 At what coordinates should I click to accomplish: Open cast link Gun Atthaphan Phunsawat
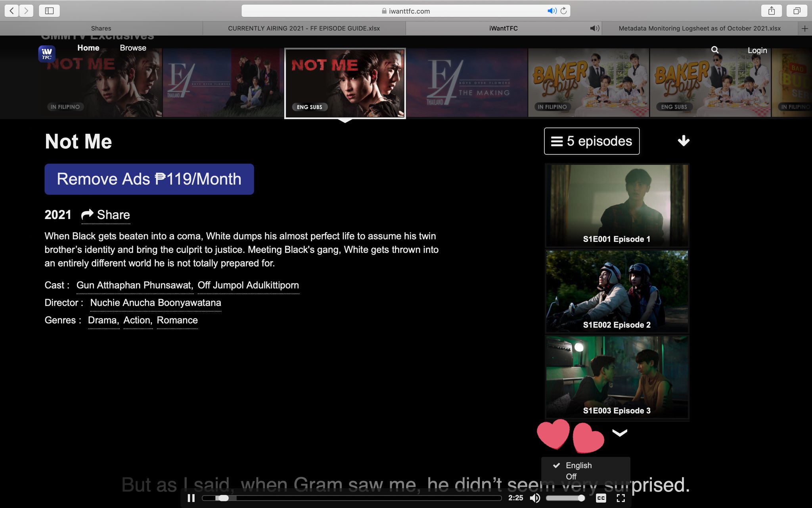click(135, 285)
